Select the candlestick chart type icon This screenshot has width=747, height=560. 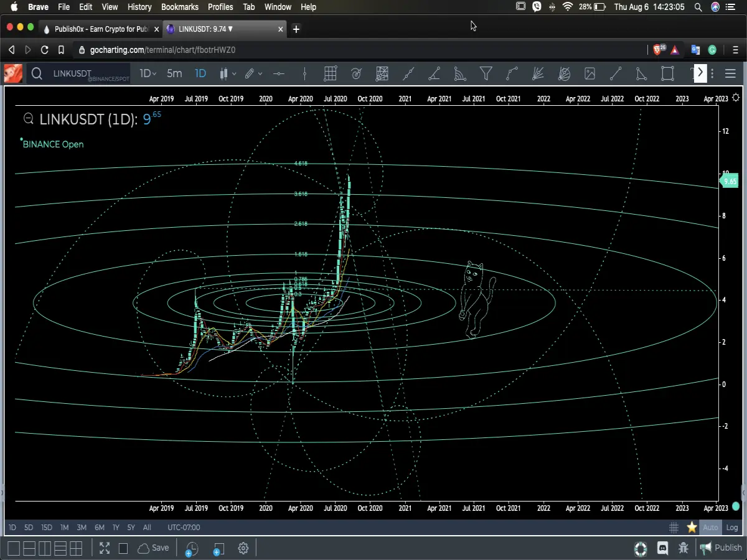[x=223, y=73]
